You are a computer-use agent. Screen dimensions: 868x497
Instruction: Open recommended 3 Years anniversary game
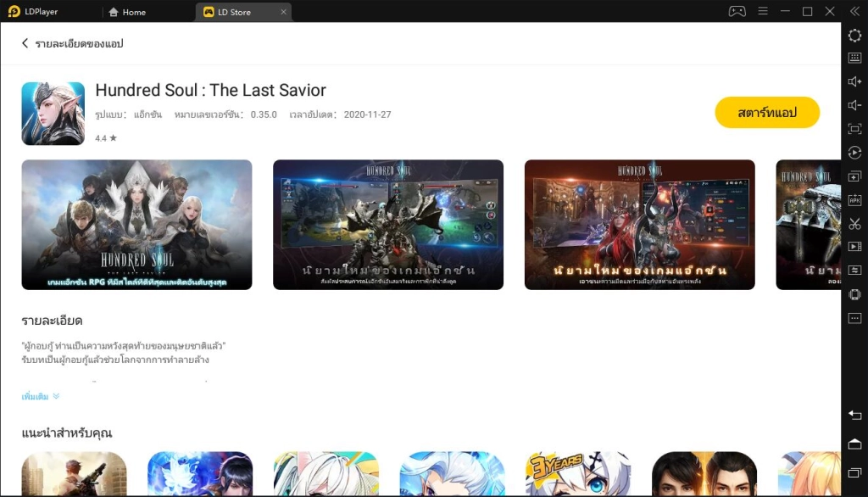[578, 474]
